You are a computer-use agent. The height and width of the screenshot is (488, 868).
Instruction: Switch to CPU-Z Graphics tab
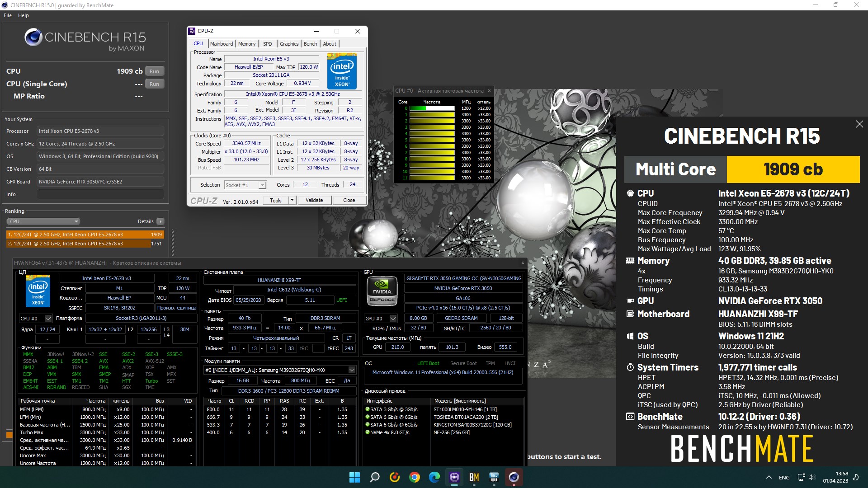click(289, 44)
